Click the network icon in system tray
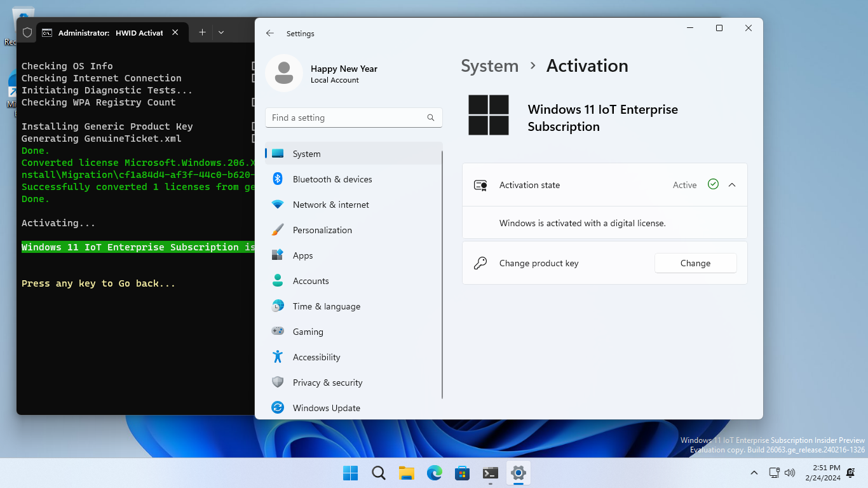Screen dimensions: 868x488 point(774,473)
